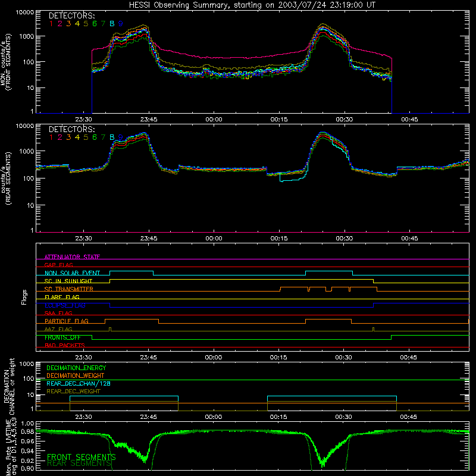
Task: Click 23:45 tick under decimation plot
Action: click(x=148, y=417)
